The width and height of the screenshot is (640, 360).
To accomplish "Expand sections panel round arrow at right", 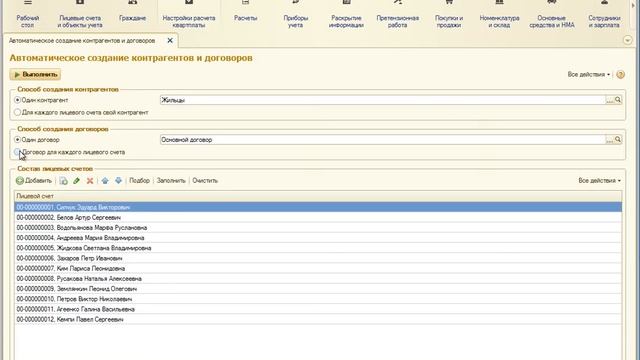I will (x=628, y=40).
